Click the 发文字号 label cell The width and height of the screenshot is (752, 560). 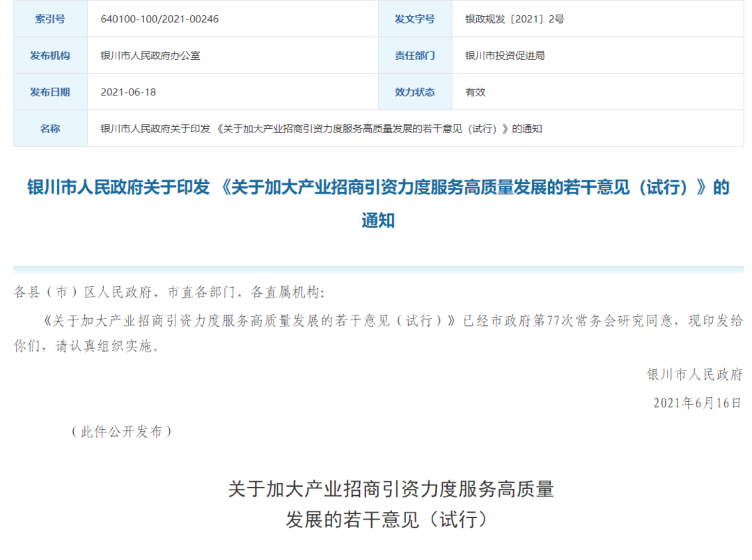click(414, 19)
